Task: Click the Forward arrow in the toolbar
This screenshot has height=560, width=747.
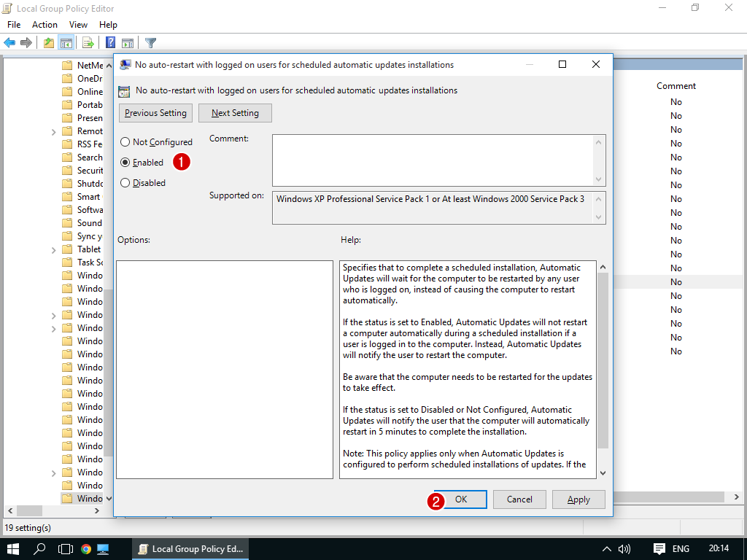Action: [26, 43]
